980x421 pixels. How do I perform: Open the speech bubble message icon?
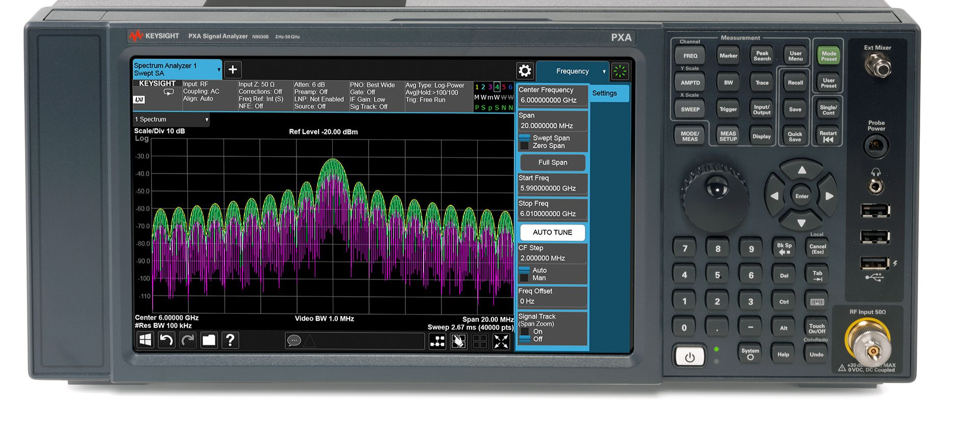294,341
